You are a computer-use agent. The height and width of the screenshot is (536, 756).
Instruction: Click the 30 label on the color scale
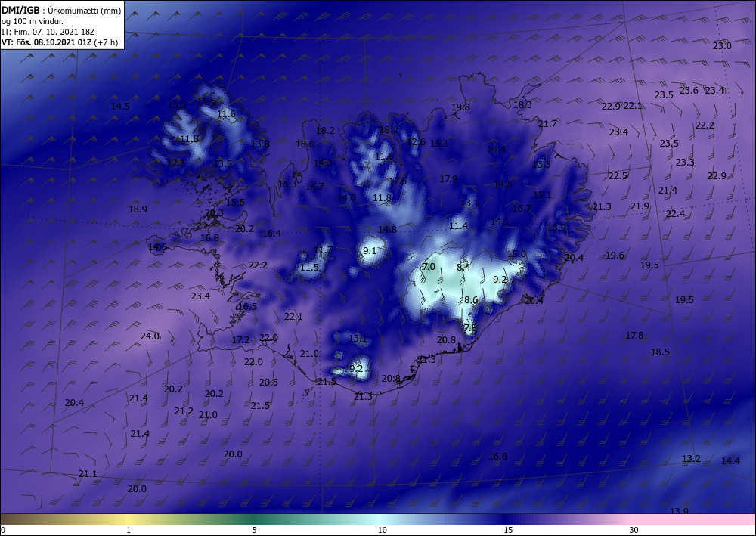click(634, 531)
